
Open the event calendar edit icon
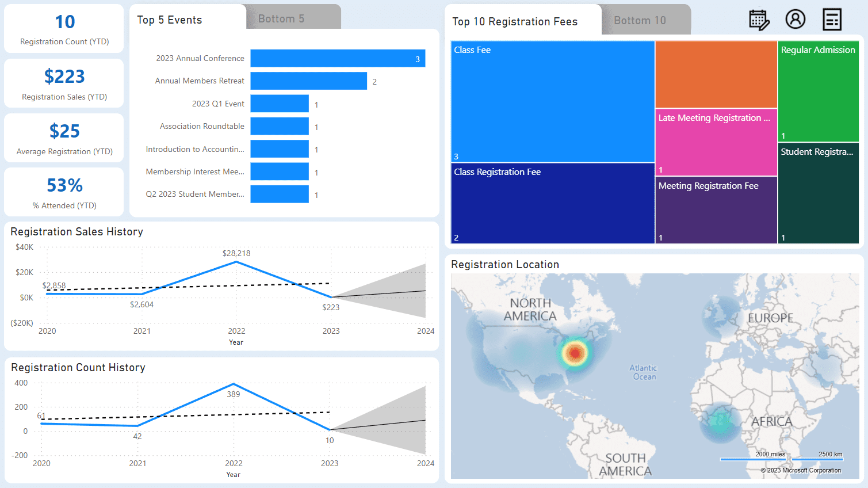(758, 19)
